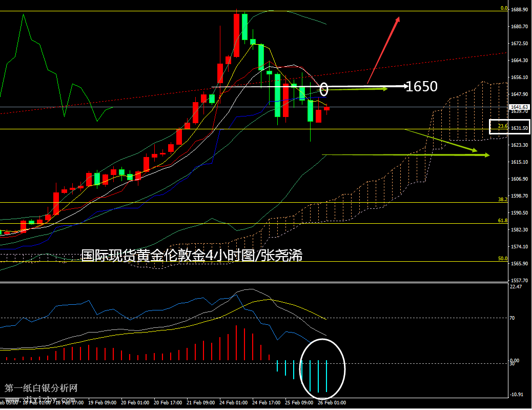Click the 第一纸白银分析网 watermark text
This screenshot has height=410, width=532.
point(41,388)
